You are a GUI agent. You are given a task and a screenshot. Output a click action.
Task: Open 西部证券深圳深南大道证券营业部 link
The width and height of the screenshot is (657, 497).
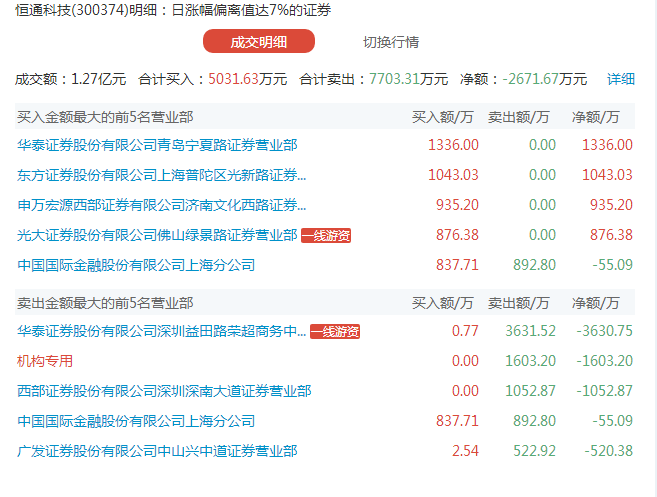pos(164,391)
